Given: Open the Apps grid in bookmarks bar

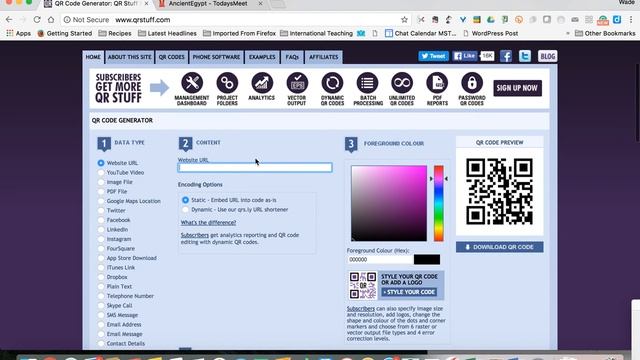Looking at the screenshot, I should point(18,33).
